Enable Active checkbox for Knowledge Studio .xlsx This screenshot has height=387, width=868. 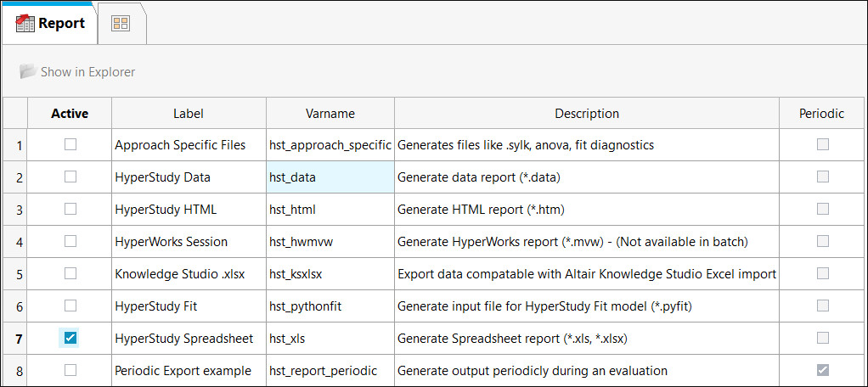[70, 273]
